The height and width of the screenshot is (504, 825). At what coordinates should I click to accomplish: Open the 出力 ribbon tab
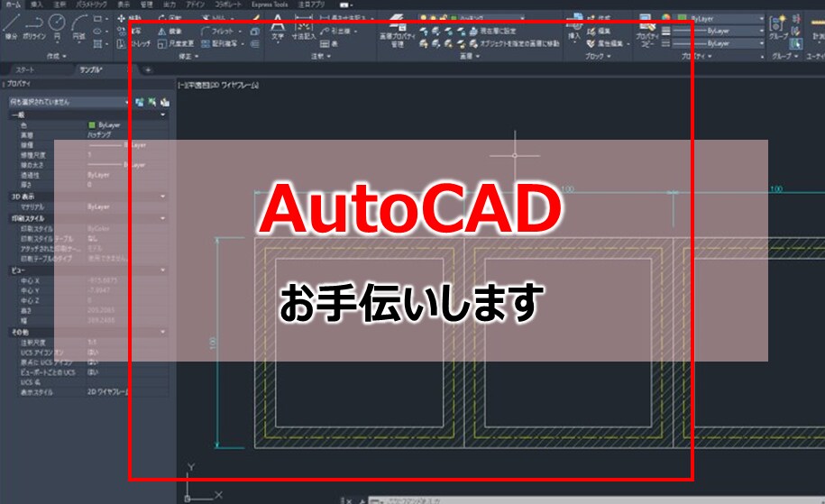[x=170, y=5]
